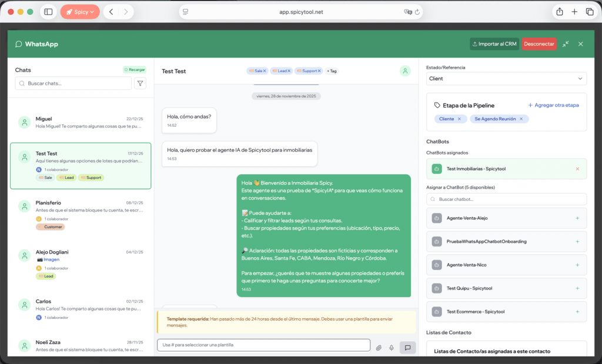Image resolution: width=602 pixels, height=364 pixels.
Task: Click Agregar otra etapa link
Action: 553,105
